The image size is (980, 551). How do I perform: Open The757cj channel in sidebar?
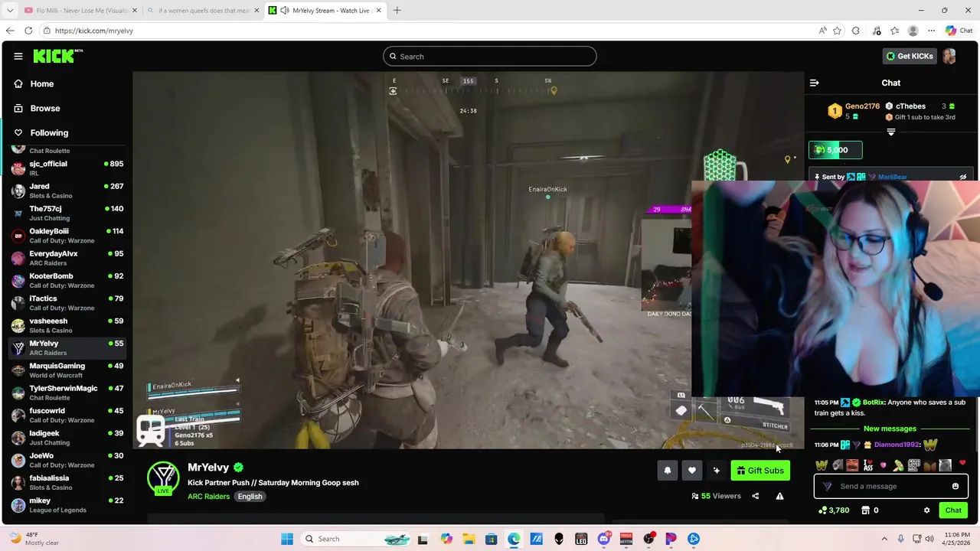pyautogui.click(x=67, y=214)
